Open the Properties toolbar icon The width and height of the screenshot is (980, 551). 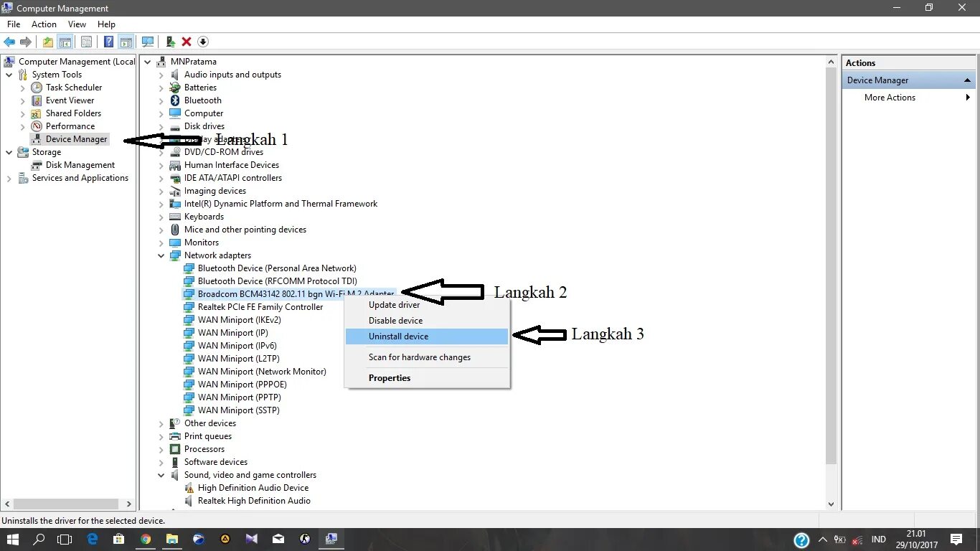[x=86, y=42]
